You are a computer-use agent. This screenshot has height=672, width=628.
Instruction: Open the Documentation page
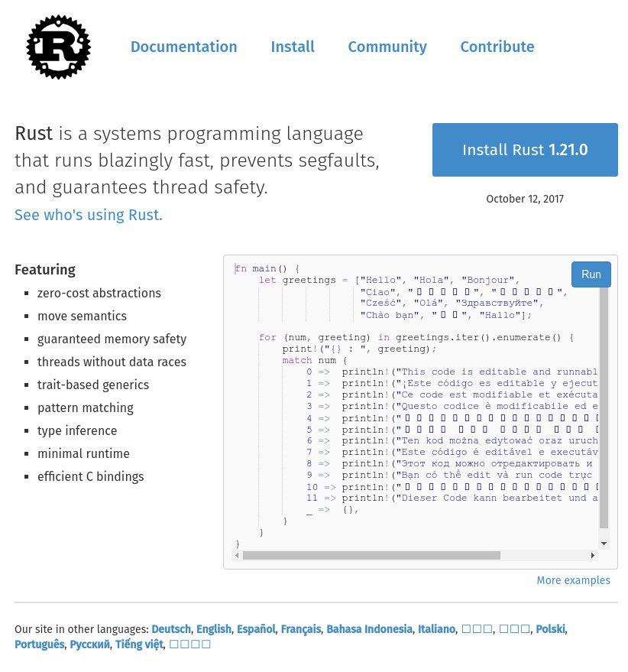click(184, 47)
